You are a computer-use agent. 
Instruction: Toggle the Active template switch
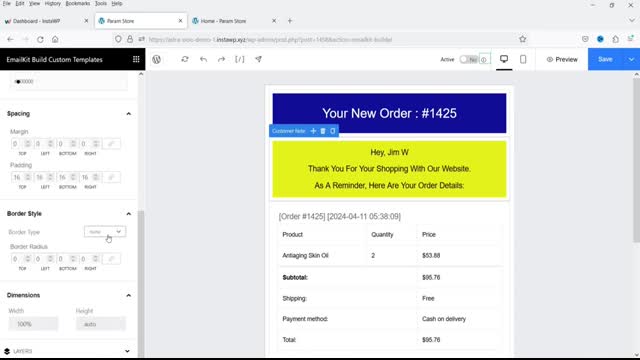pyautogui.click(x=469, y=60)
